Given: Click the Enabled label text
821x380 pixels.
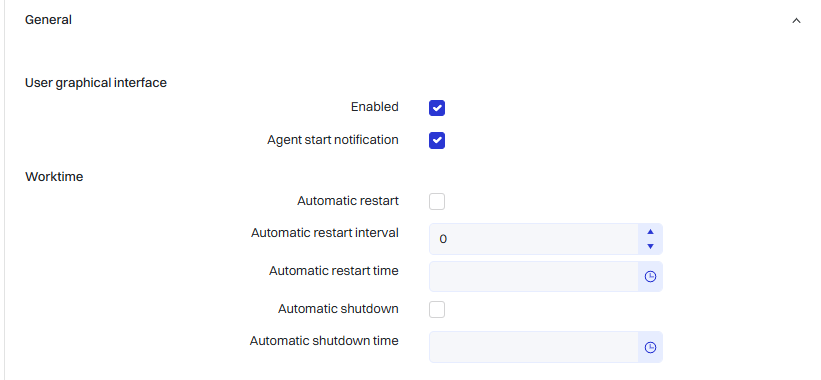Looking at the screenshot, I should pos(375,107).
